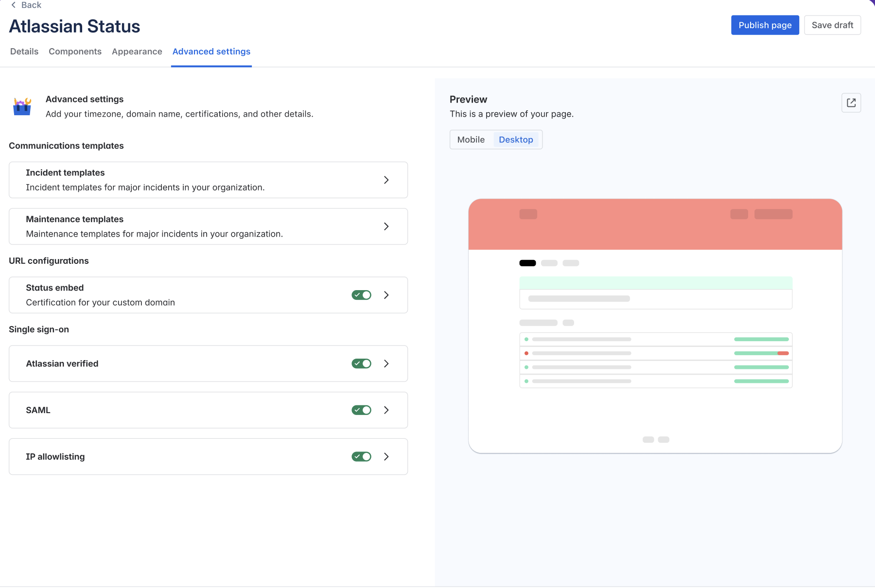The height and width of the screenshot is (588, 875).
Task: Switch off IP allowlisting toggle
Action: click(361, 457)
